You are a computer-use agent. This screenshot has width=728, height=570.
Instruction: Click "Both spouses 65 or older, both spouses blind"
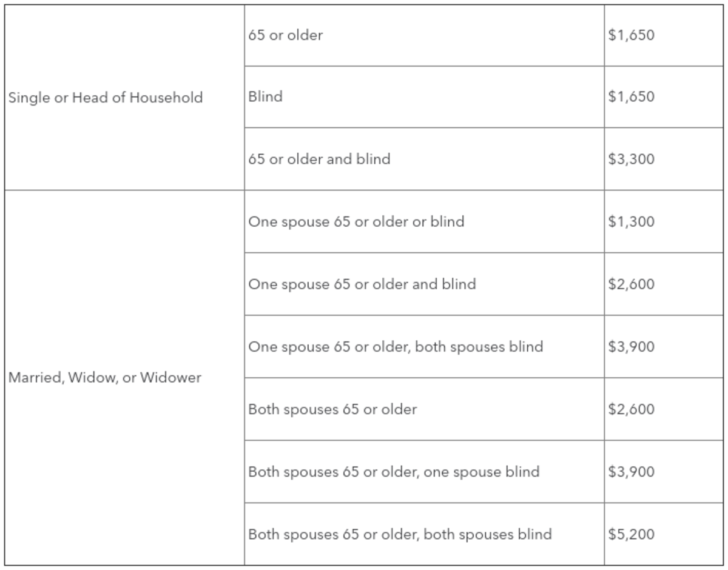[x=400, y=534]
